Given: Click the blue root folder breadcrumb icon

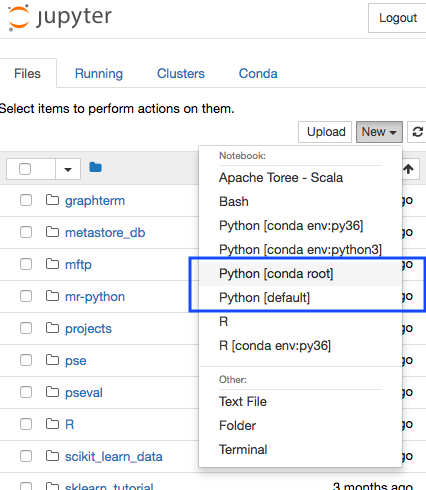Looking at the screenshot, I should coord(95,167).
